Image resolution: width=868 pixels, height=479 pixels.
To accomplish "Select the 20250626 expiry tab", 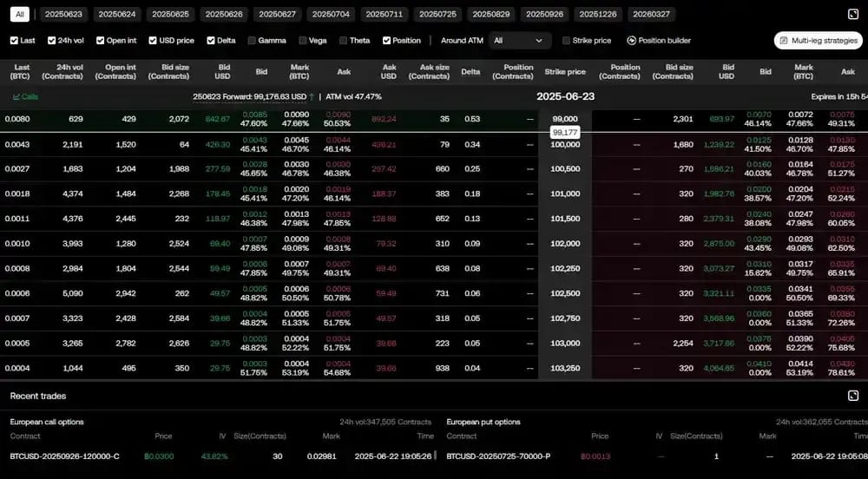I will click(x=224, y=15).
